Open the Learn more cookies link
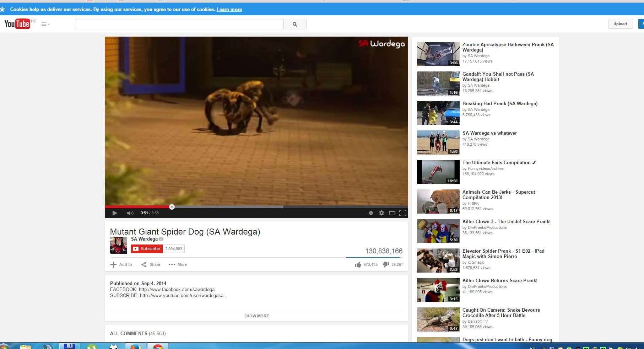The width and height of the screenshot is (644, 349). (229, 9)
